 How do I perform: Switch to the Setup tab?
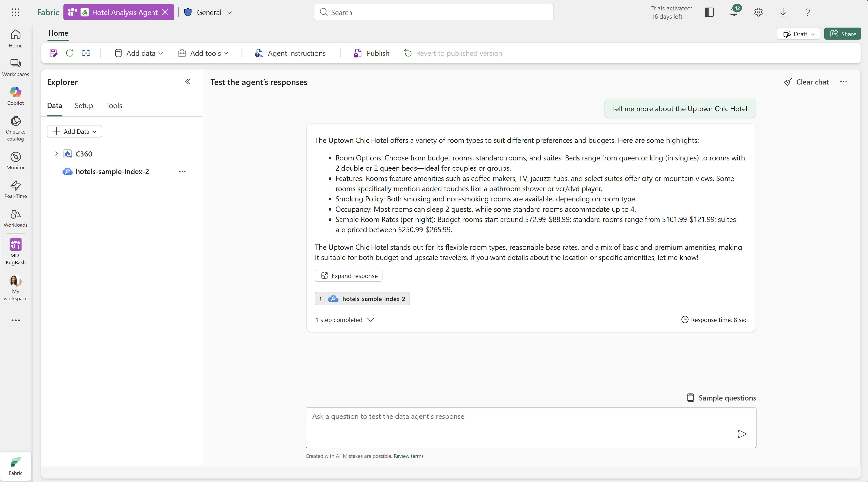84,106
